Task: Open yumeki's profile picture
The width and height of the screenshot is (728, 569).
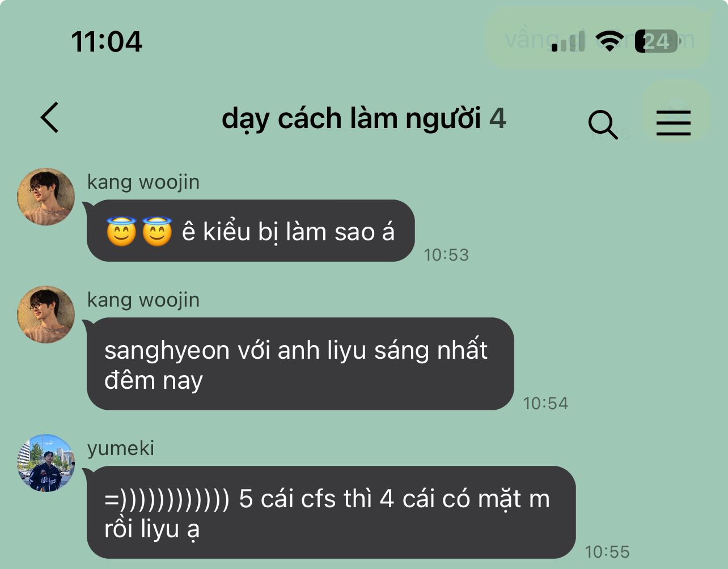Action: (46, 462)
